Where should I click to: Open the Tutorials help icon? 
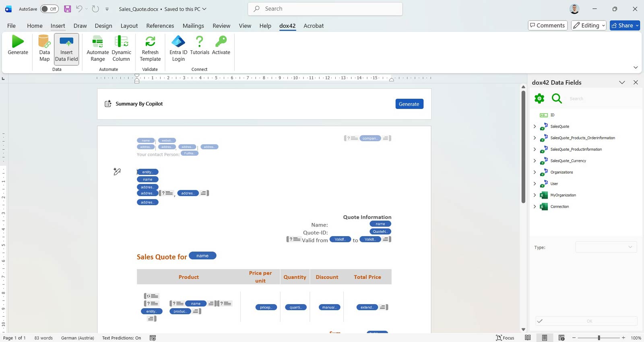tap(200, 41)
